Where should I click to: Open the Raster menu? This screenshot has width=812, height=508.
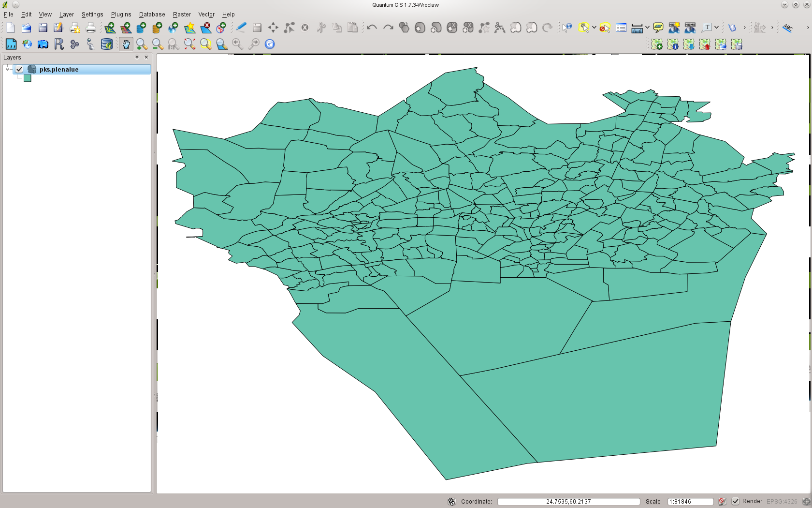(182, 15)
